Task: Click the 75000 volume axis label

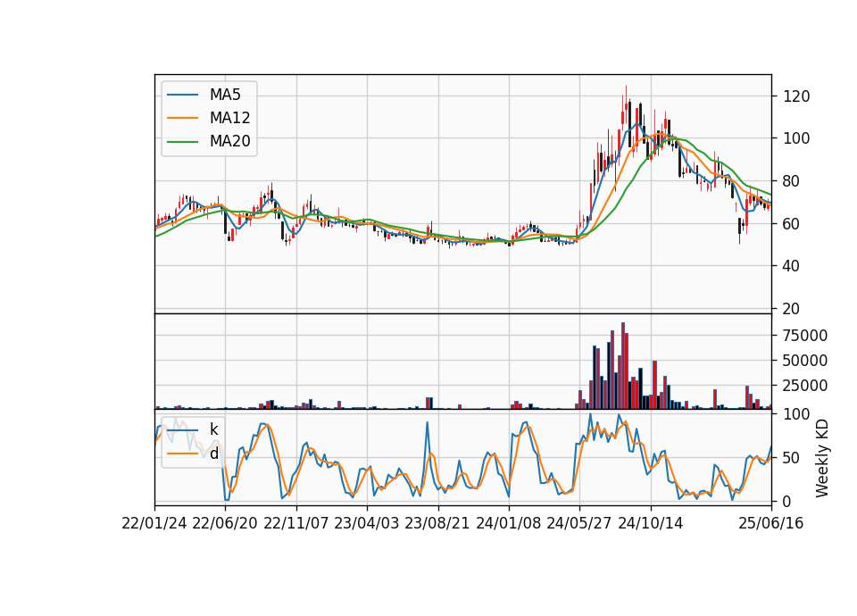Action: tap(805, 336)
